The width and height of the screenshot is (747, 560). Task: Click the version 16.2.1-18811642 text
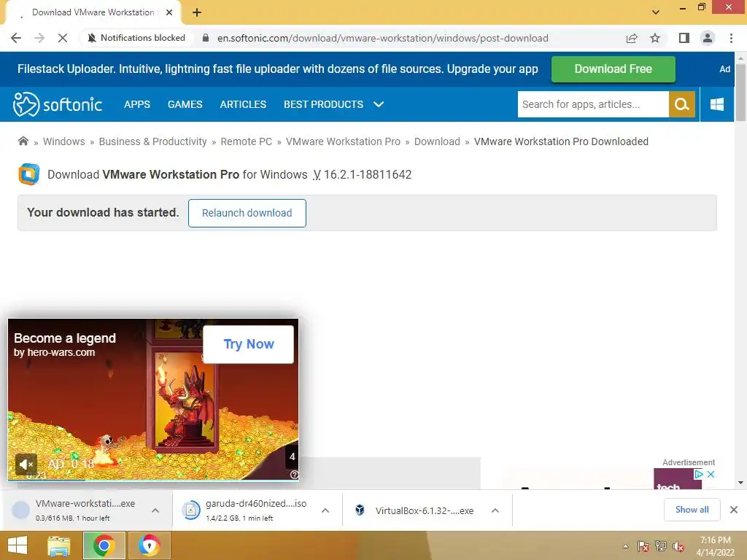click(368, 175)
